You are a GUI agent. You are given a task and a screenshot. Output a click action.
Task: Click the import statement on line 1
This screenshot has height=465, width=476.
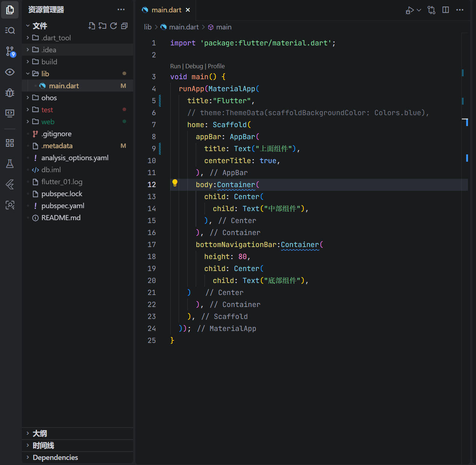click(x=253, y=43)
